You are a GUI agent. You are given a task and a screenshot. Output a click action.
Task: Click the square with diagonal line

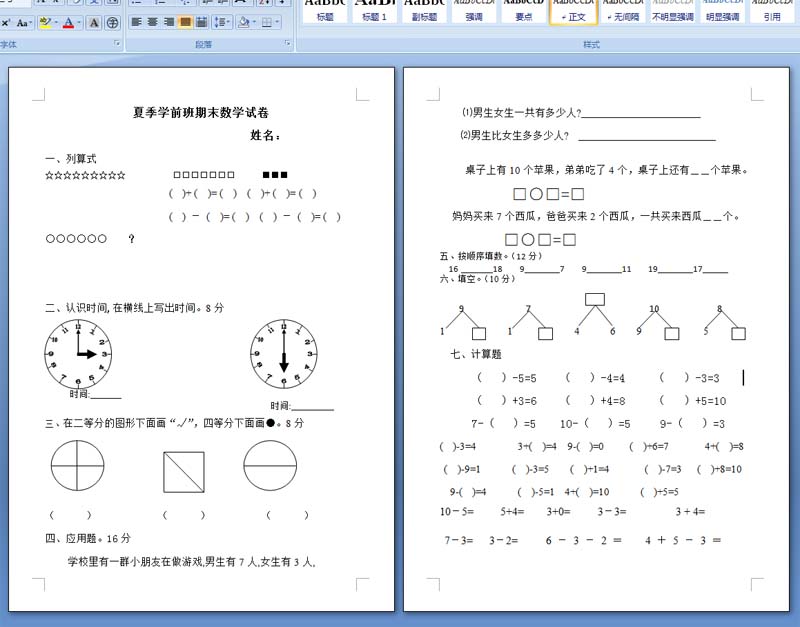184,472
